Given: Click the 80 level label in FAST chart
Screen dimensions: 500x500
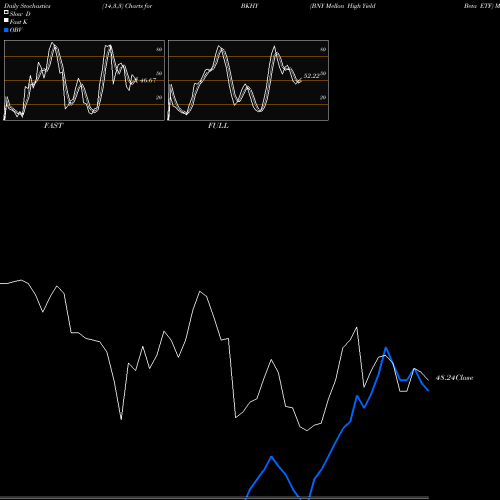Looking at the screenshot, I should tap(159, 49).
